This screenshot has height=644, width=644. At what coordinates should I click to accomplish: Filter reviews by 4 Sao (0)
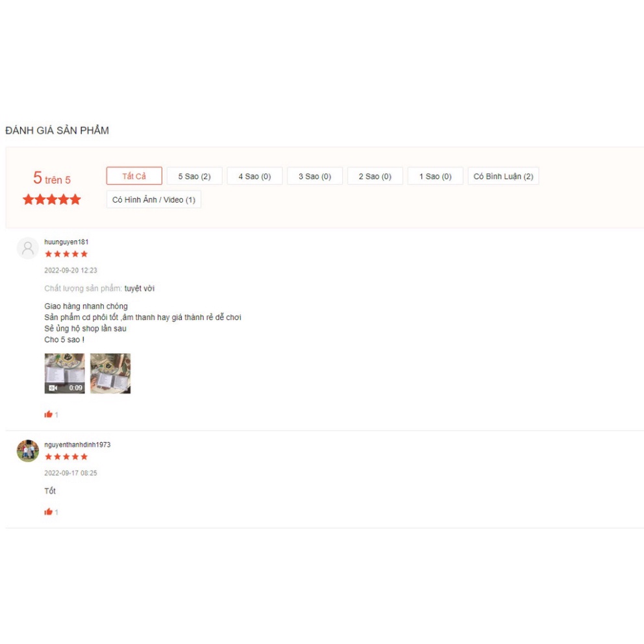click(x=254, y=176)
